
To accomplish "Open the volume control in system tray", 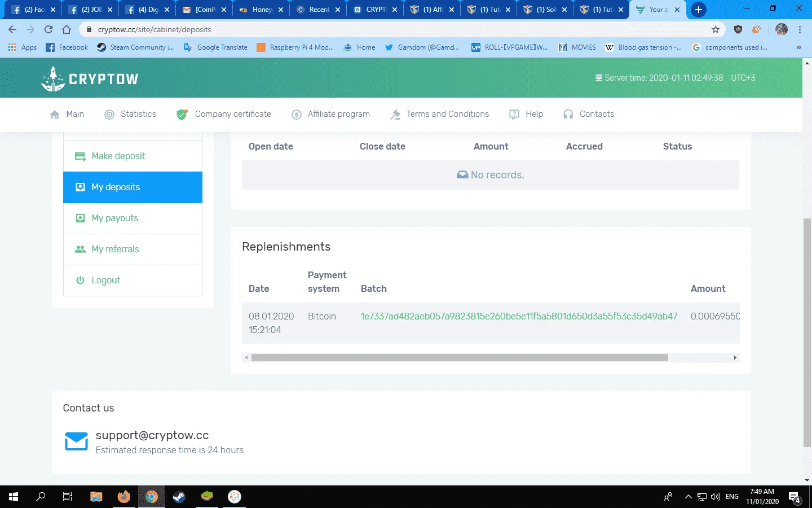I will click(716, 497).
